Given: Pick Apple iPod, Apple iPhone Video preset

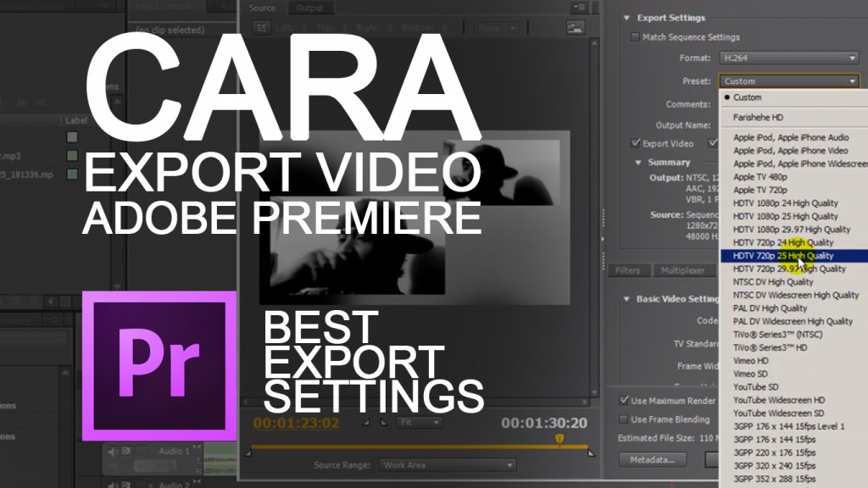Looking at the screenshot, I should 794,151.
